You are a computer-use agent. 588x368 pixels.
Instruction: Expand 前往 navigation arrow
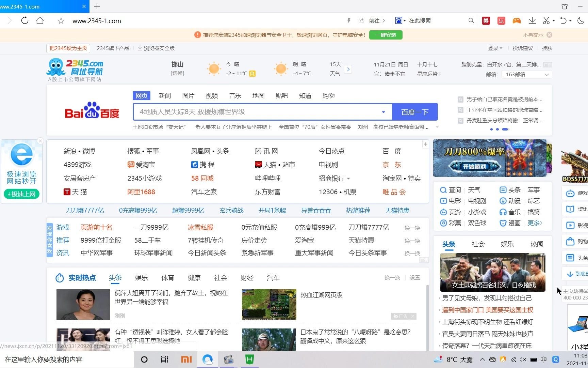[384, 21]
